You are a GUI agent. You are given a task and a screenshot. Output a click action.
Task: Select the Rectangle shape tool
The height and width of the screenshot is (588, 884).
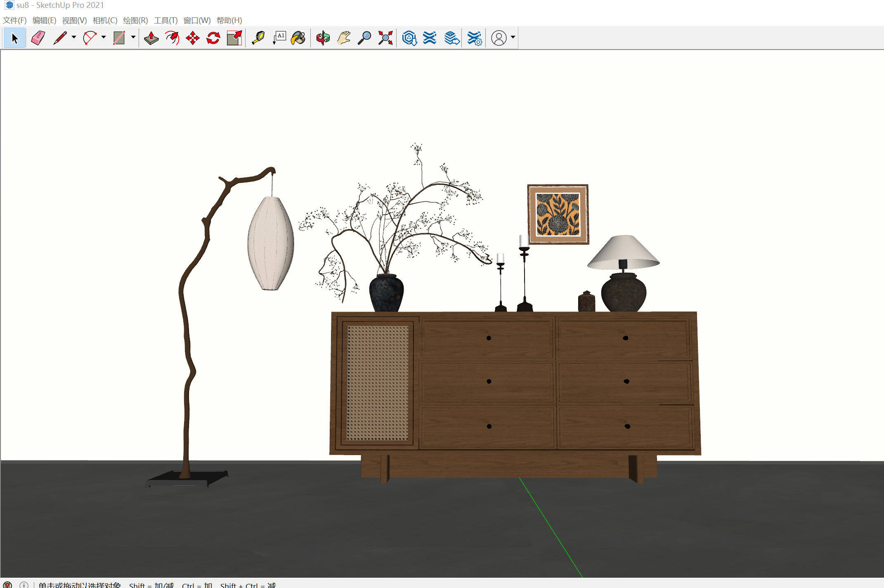point(119,38)
